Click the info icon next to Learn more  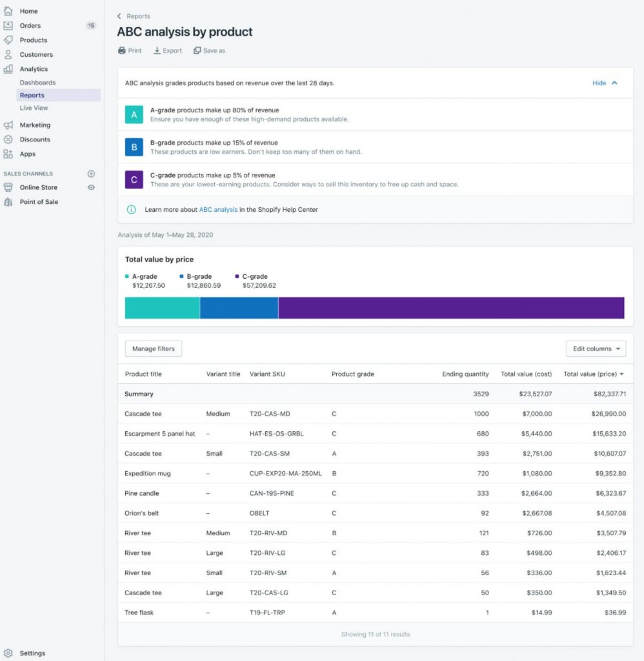pos(134,208)
